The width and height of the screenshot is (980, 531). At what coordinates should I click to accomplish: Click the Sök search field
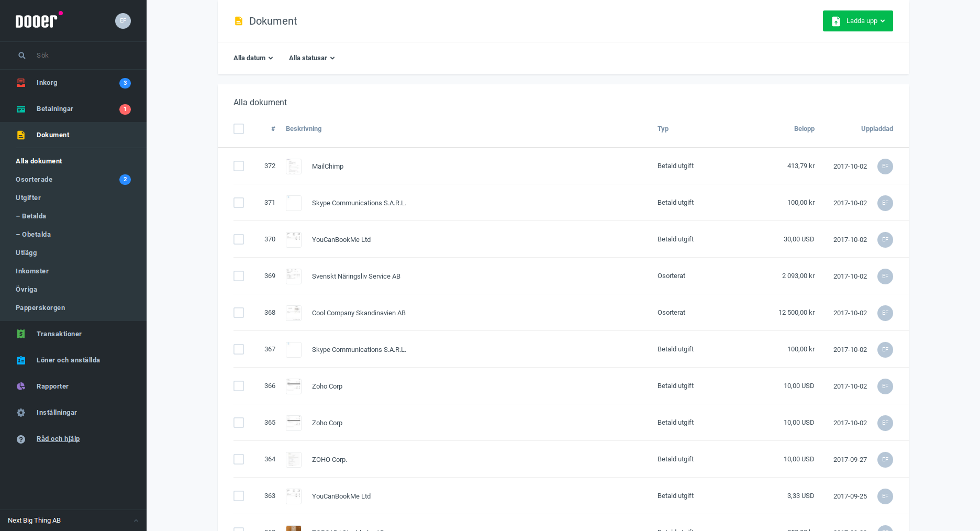[x=79, y=56]
